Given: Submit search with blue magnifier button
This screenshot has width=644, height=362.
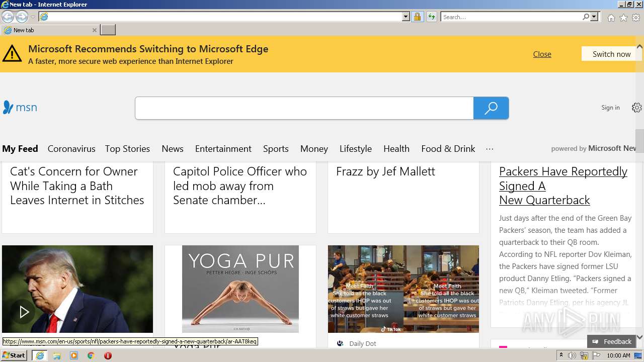Looking at the screenshot, I should tap(491, 108).
